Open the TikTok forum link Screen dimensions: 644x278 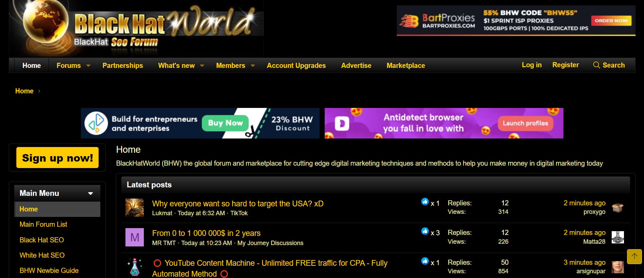pyautogui.click(x=239, y=213)
